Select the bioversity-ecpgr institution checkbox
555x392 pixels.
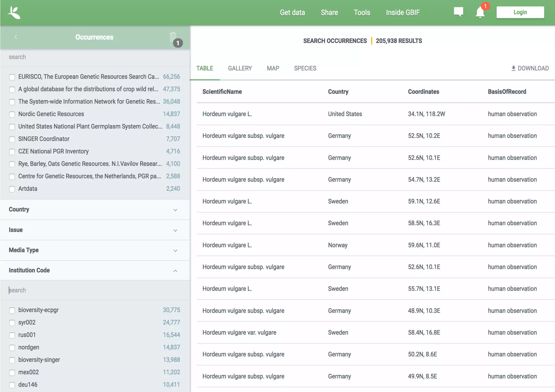(12, 310)
